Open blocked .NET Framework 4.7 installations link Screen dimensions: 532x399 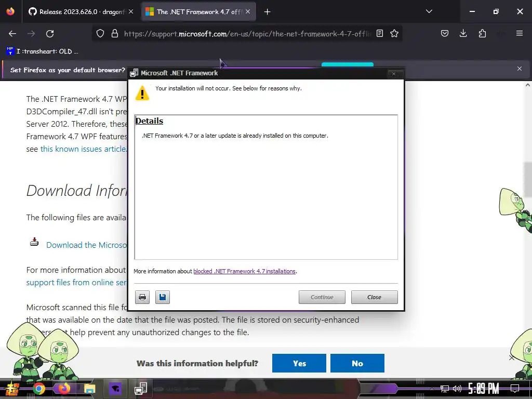[x=244, y=271]
